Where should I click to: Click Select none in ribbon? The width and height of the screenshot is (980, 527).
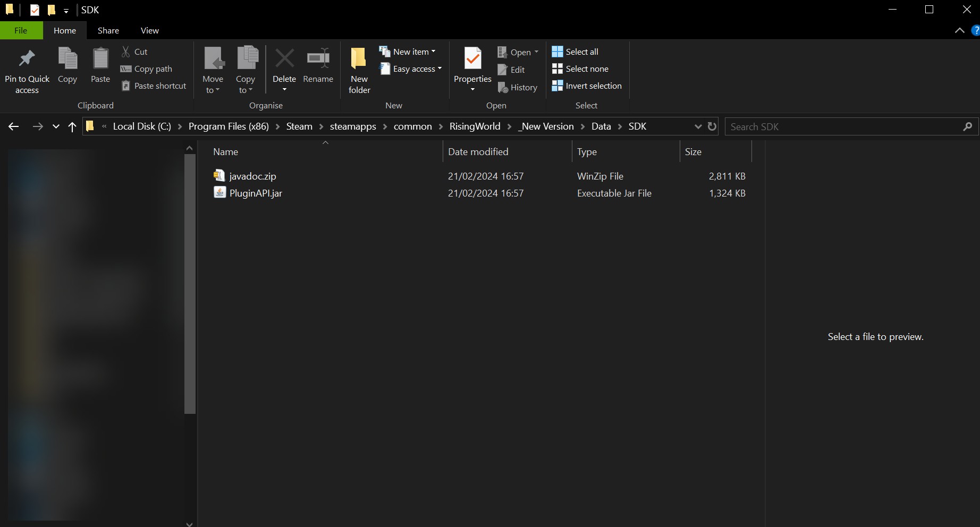(x=580, y=69)
